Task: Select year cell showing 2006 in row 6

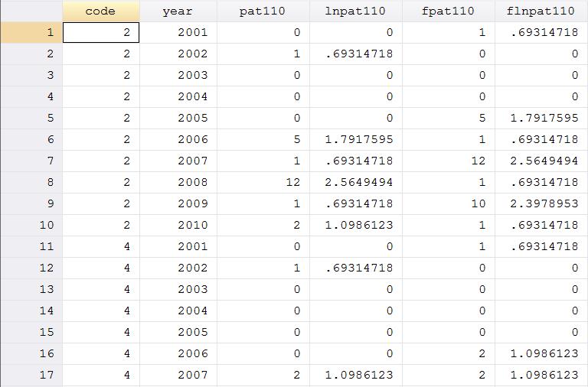Action: click(x=178, y=140)
